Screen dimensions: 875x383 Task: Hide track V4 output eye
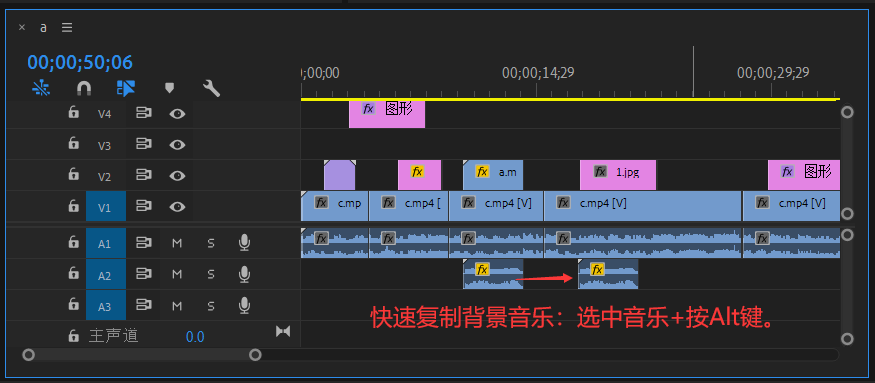click(x=177, y=114)
